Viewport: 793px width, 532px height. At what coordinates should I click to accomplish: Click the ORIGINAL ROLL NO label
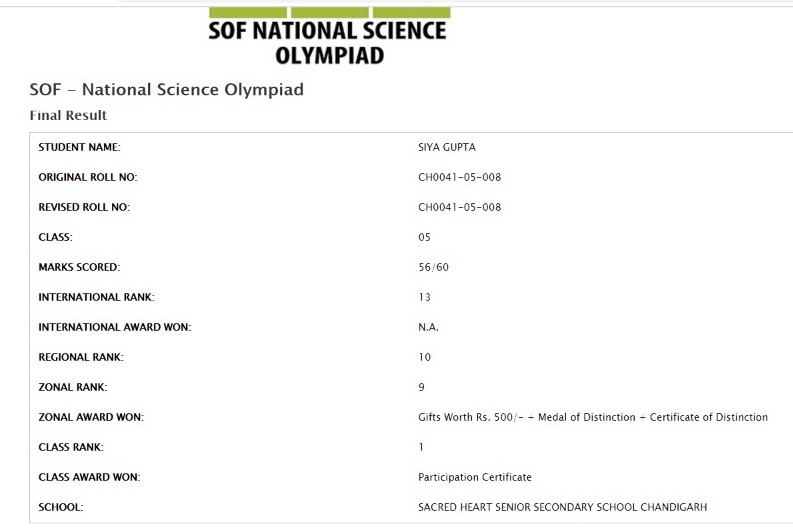click(87, 177)
